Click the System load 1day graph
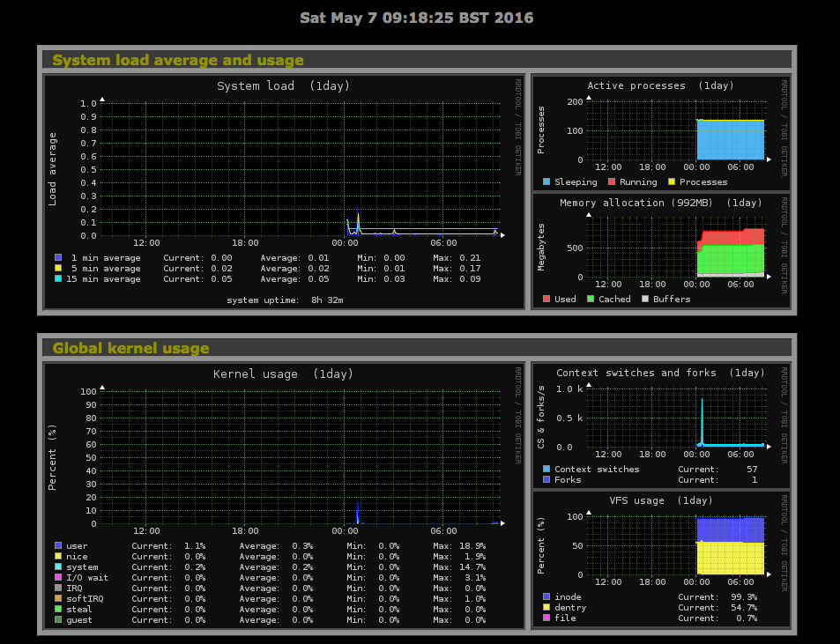 click(x=284, y=192)
